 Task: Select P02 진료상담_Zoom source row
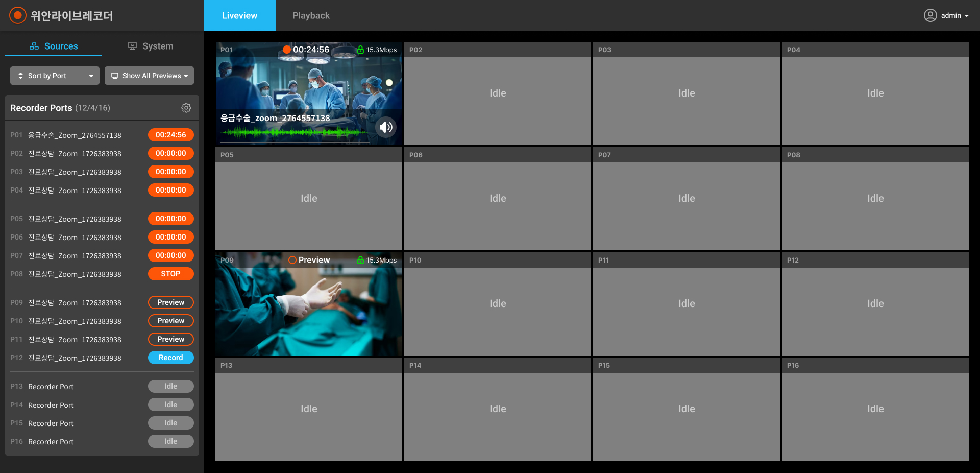[x=102, y=153]
